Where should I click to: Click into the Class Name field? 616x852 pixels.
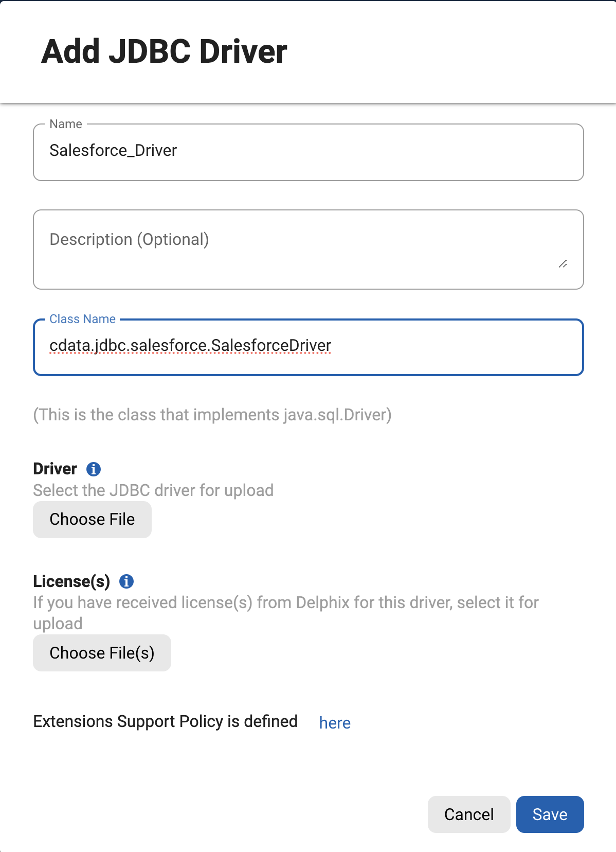[309, 347]
